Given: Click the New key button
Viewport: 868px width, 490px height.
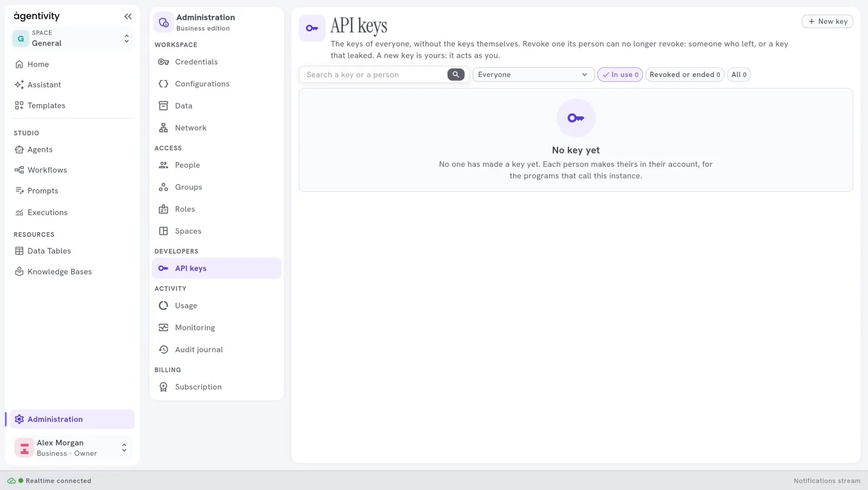Looking at the screenshot, I should coord(827,22).
